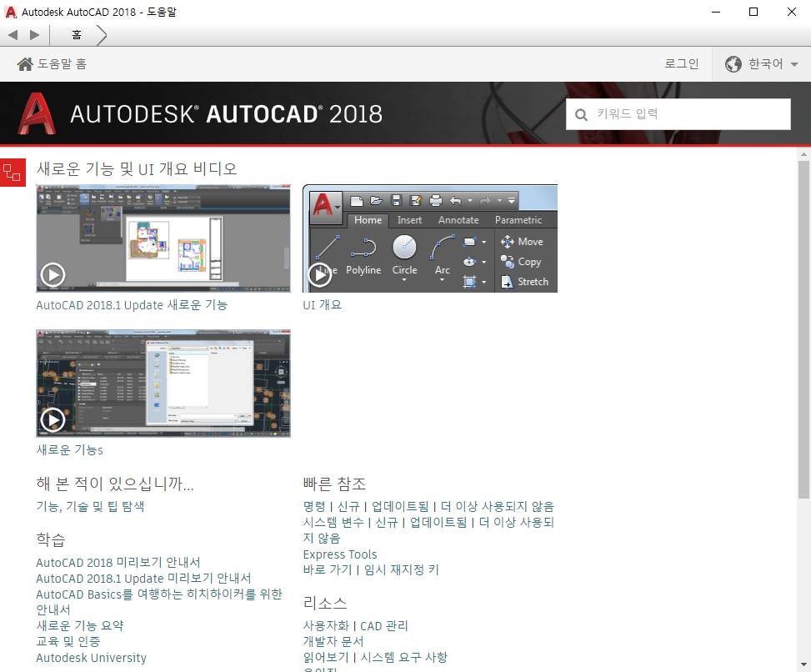Click the 키워드 입력 search field
The height and width of the screenshot is (672, 811).
[678, 114]
